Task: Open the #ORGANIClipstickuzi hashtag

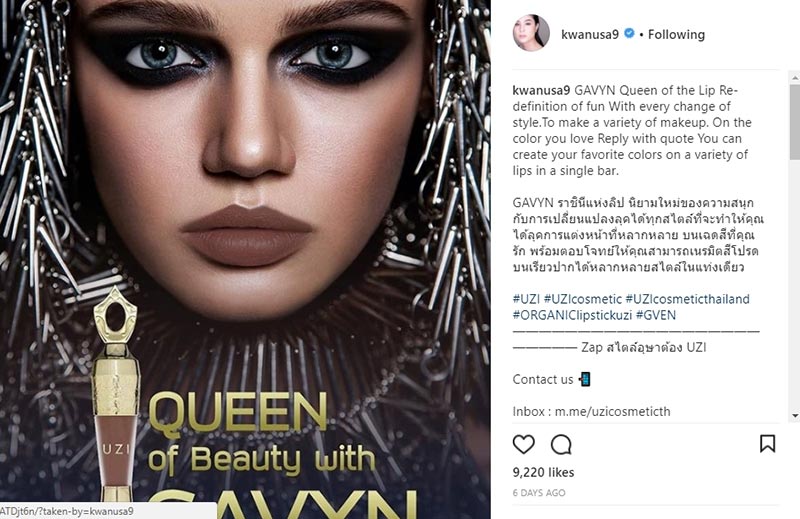Action: coord(572,315)
